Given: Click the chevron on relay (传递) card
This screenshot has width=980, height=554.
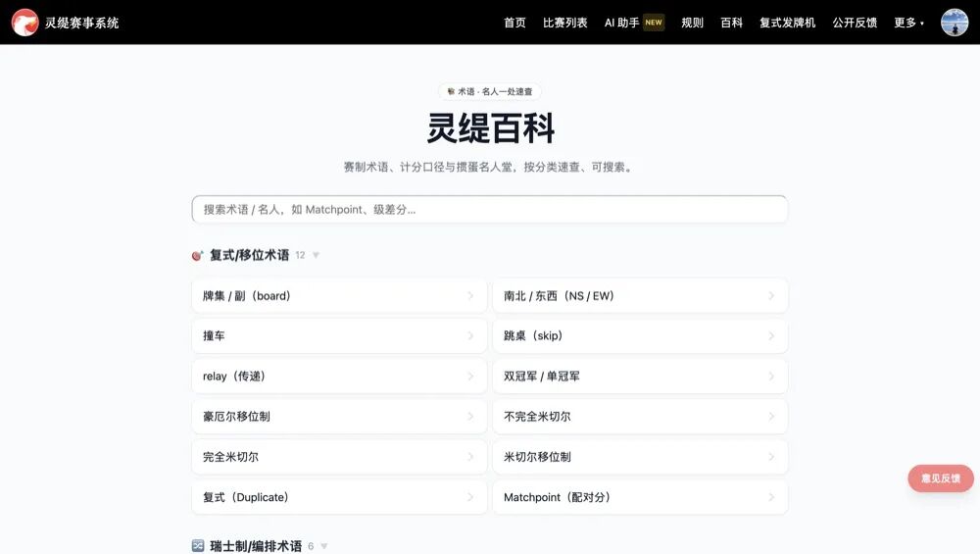Looking at the screenshot, I should pos(470,376).
